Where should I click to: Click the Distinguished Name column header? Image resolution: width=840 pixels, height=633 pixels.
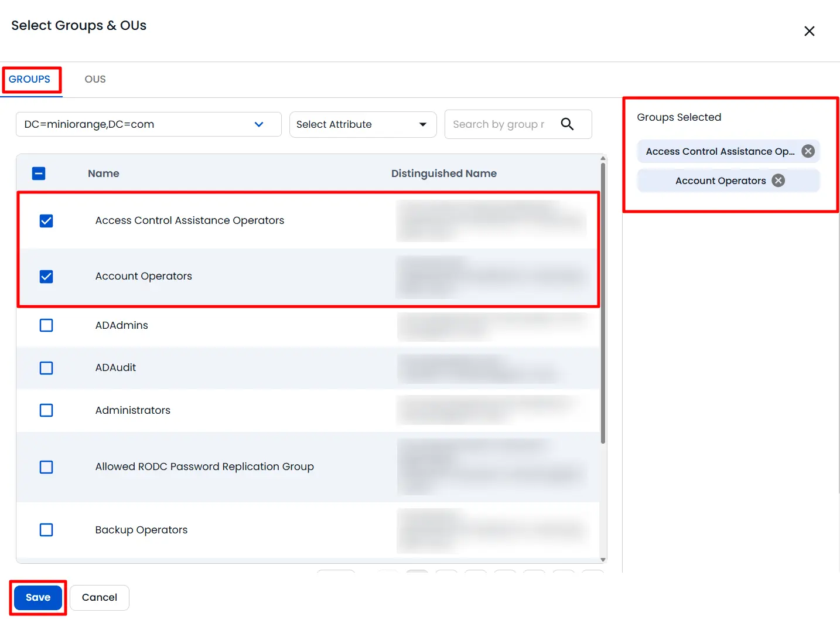coord(444,173)
